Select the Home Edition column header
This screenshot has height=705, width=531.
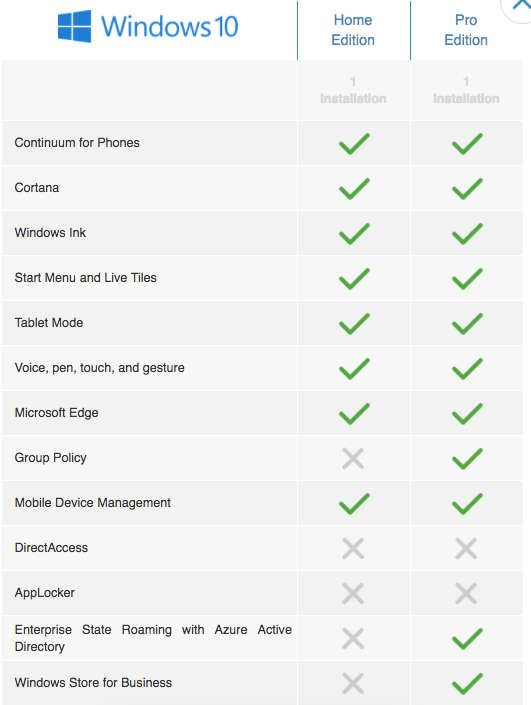(x=353, y=30)
